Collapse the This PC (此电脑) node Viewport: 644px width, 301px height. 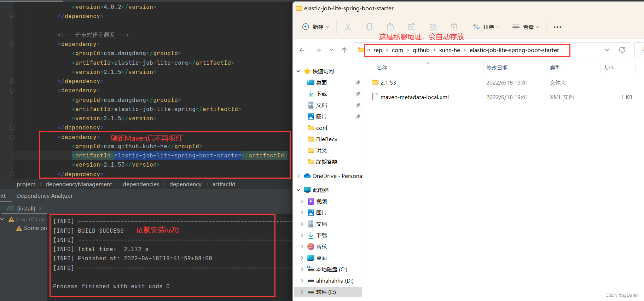pyautogui.click(x=298, y=190)
